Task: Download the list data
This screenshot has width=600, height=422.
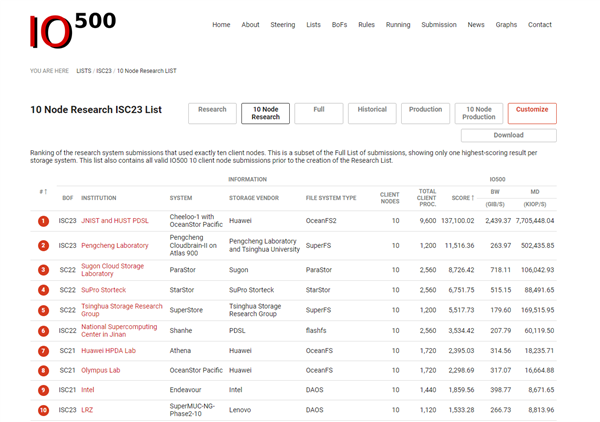Action: (x=508, y=135)
